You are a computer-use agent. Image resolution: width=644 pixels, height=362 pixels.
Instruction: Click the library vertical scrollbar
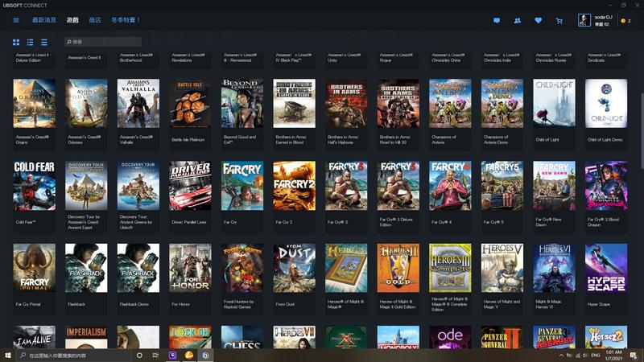click(642, 130)
